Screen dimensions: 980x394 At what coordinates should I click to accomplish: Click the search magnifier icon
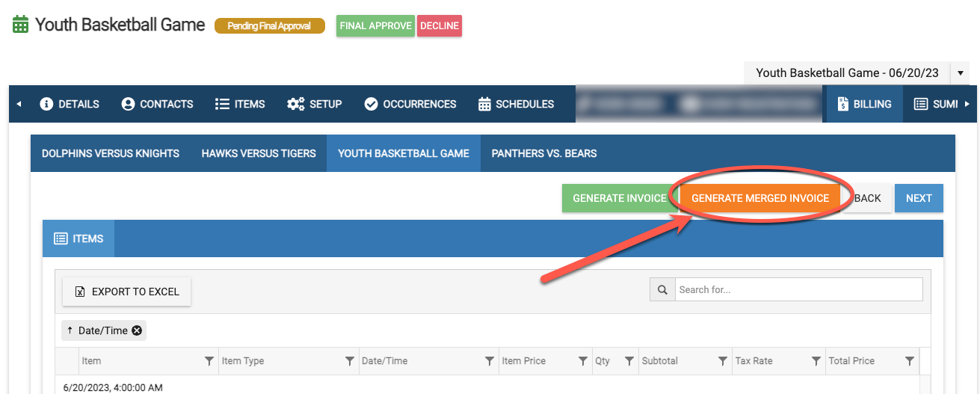tap(662, 290)
